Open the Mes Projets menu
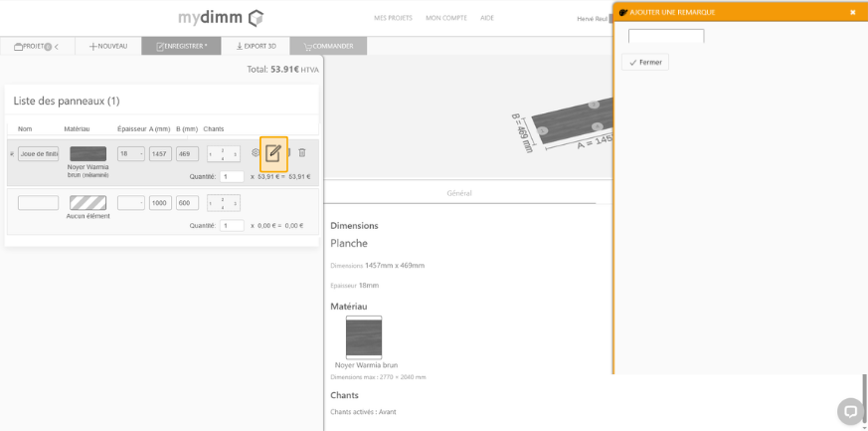Viewport: 868px width, 431px height. pos(394,18)
